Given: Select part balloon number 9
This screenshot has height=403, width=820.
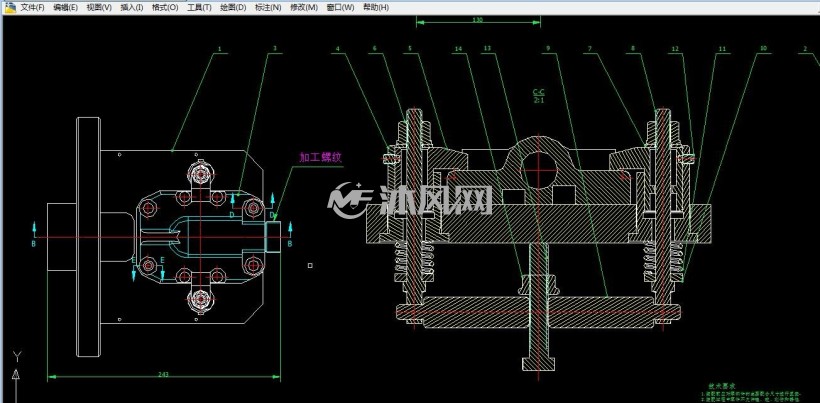Looking at the screenshot, I should tap(548, 49).
